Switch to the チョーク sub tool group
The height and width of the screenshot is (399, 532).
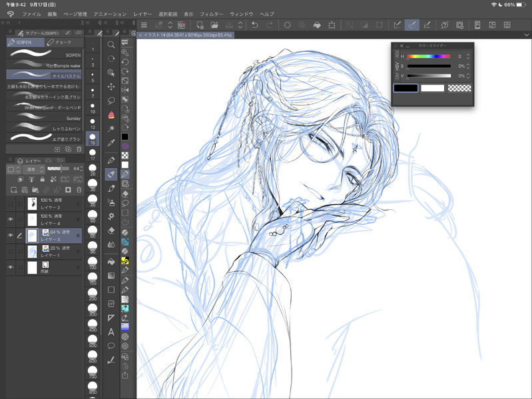coord(64,42)
